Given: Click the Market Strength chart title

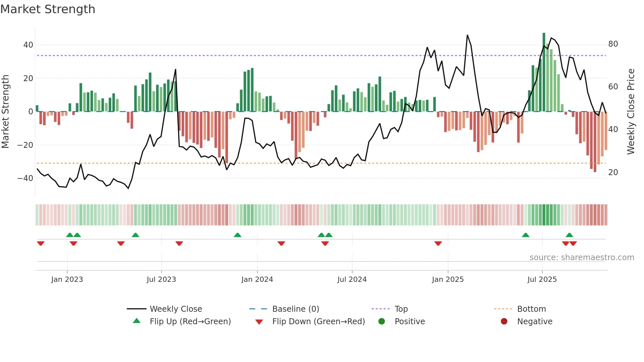Looking at the screenshot, I should coord(48,9).
